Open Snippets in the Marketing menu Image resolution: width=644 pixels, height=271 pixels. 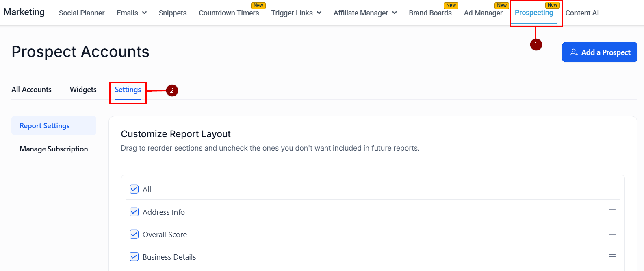pyautogui.click(x=173, y=13)
